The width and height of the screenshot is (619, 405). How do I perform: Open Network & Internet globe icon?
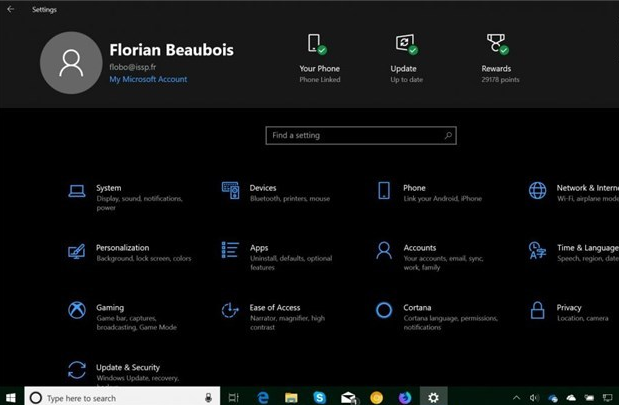click(x=537, y=190)
